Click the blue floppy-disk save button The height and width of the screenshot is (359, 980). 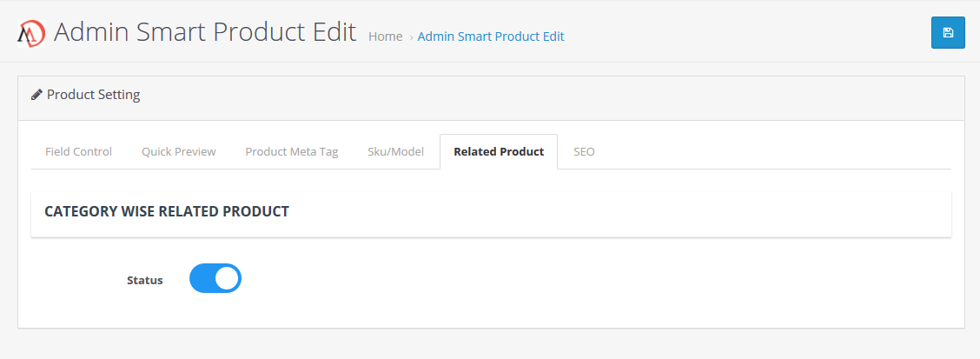point(948,32)
